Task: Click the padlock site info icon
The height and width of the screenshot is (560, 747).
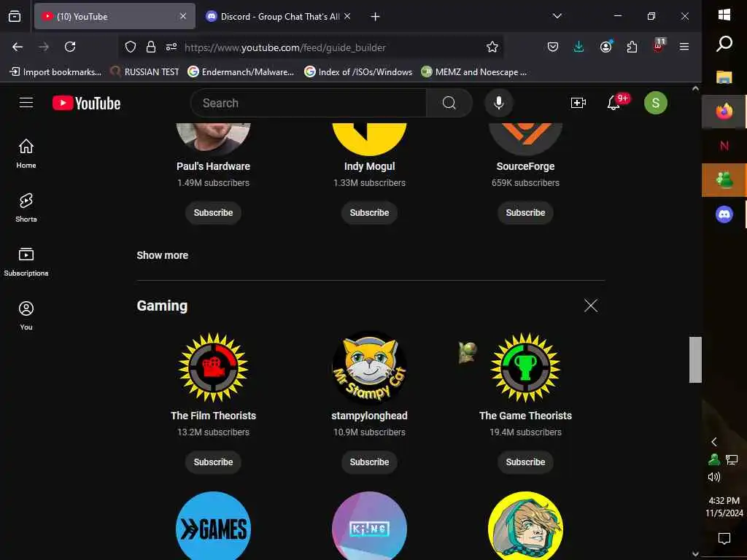Action: pyautogui.click(x=150, y=47)
